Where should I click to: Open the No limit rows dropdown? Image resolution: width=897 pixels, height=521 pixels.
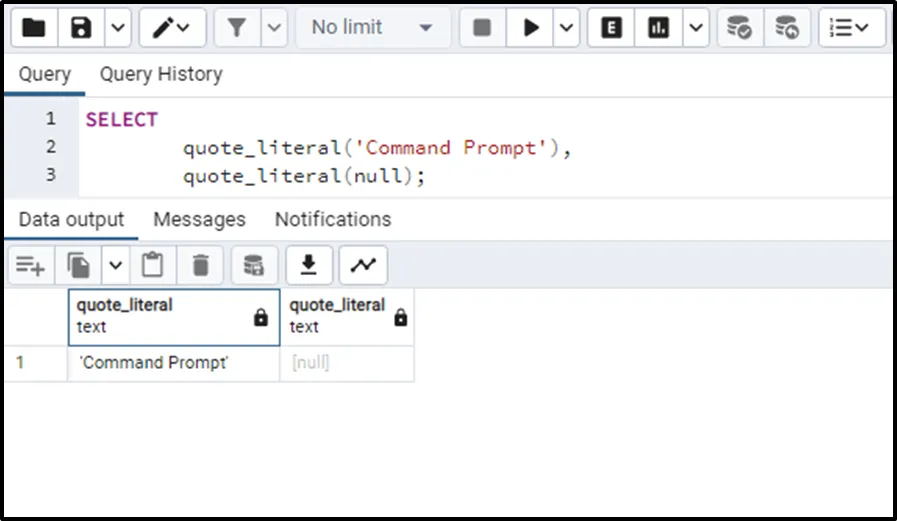pyautogui.click(x=372, y=28)
